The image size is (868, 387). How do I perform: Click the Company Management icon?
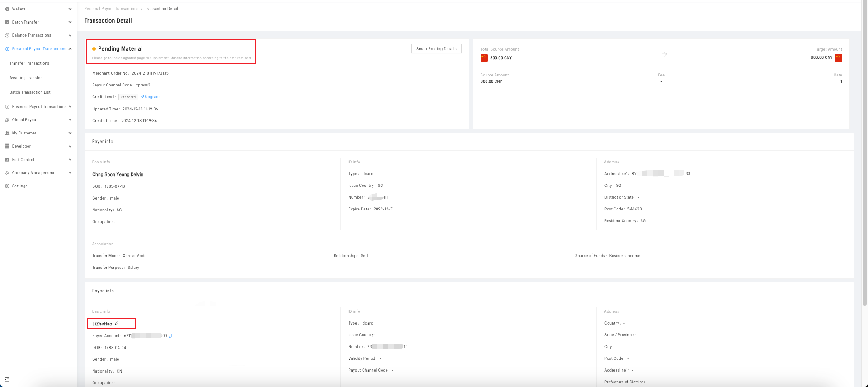(x=7, y=173)
